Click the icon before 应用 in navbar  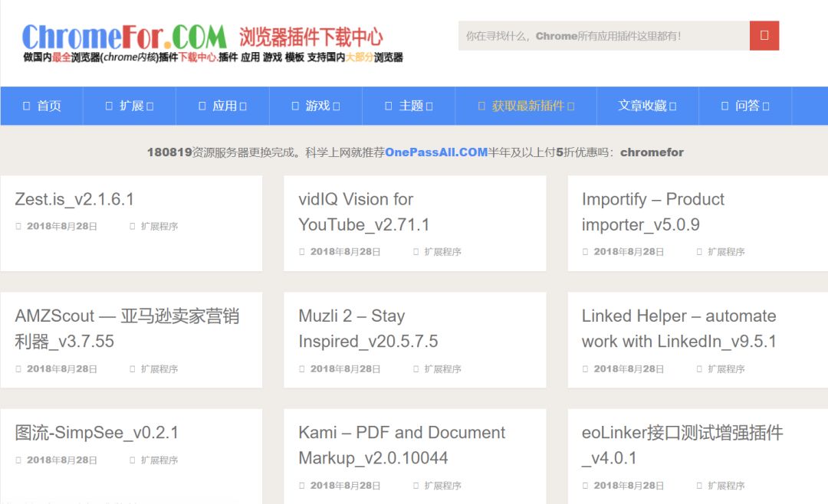click(202, 106)
